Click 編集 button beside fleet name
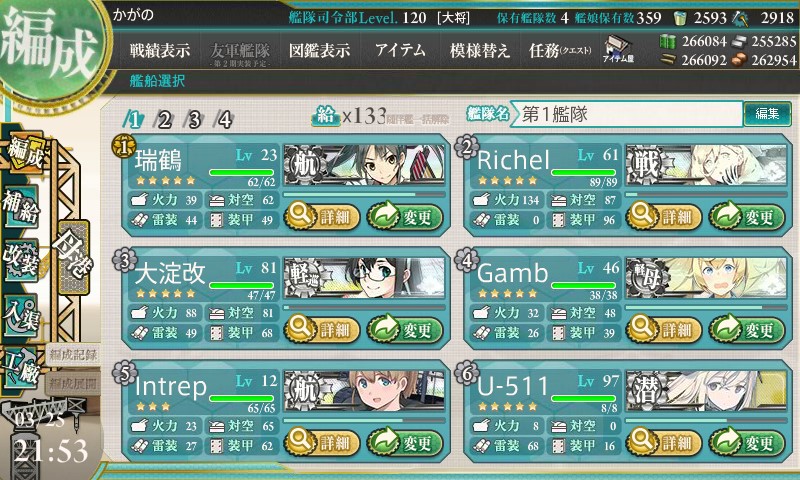800x480 pixels. [767, 113]
